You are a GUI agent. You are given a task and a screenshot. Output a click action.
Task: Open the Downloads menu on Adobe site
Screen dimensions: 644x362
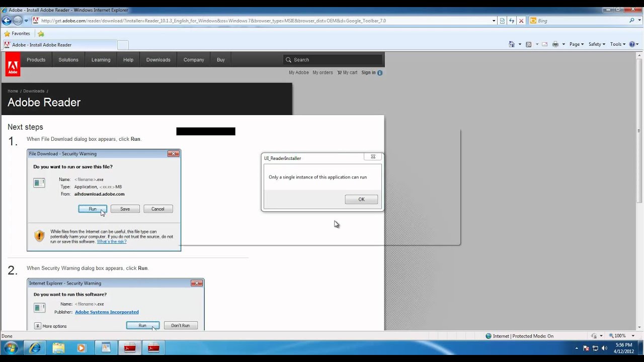click(x=158, y=60)
